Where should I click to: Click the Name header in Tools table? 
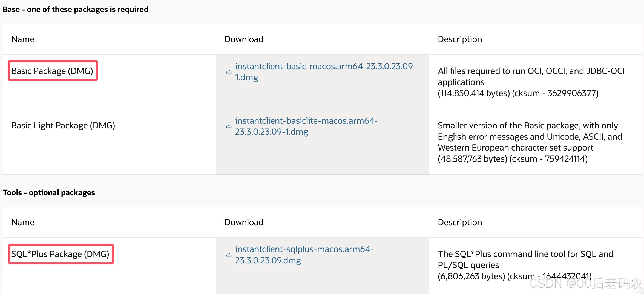click(x=23, y=222)
